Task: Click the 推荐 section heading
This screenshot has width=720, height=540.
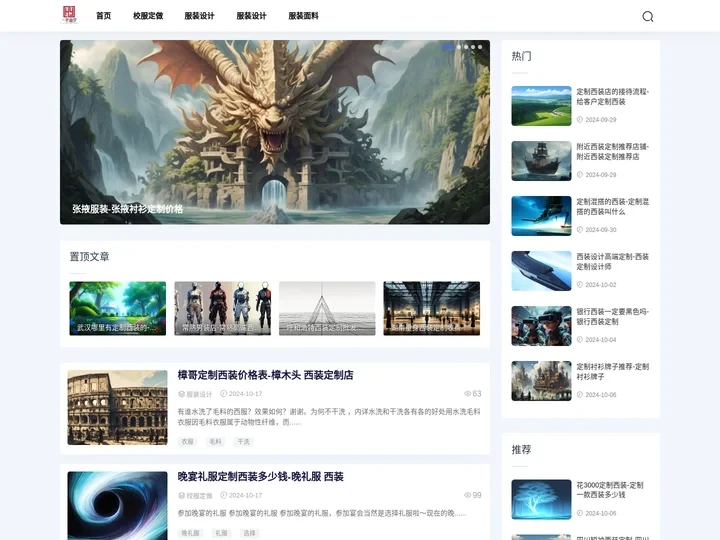Action: tap(522, 450)
